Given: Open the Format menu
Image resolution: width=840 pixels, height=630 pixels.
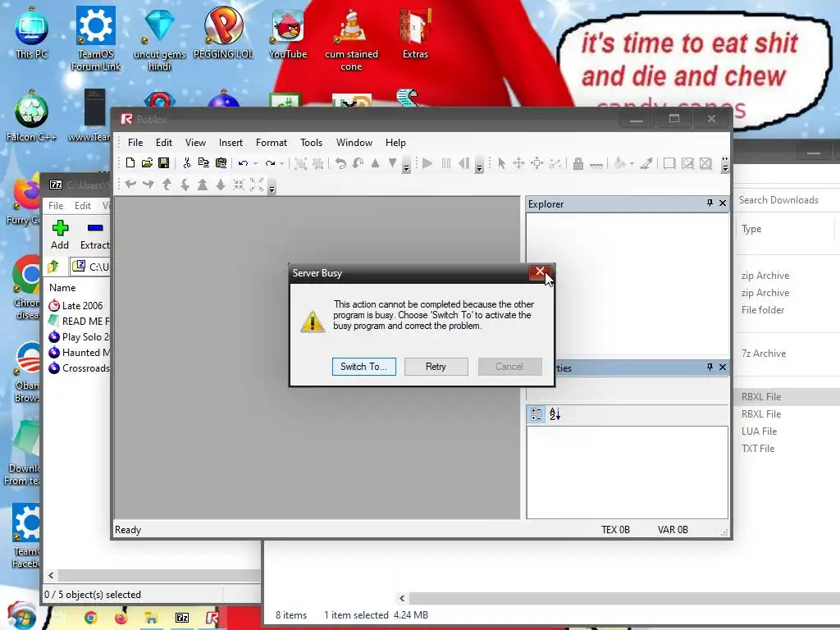Looking at the screenshot, I should point(272,143).
